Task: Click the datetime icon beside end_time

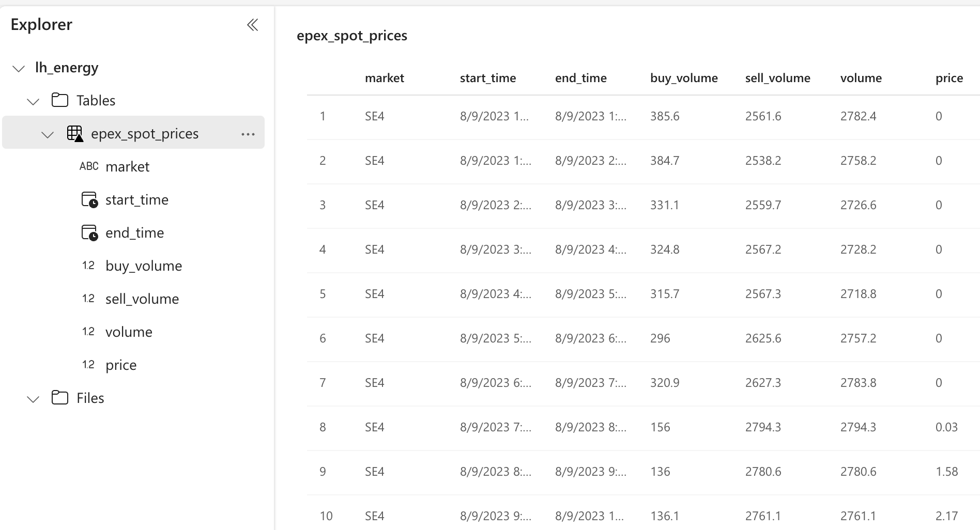Action: [89, 232]
